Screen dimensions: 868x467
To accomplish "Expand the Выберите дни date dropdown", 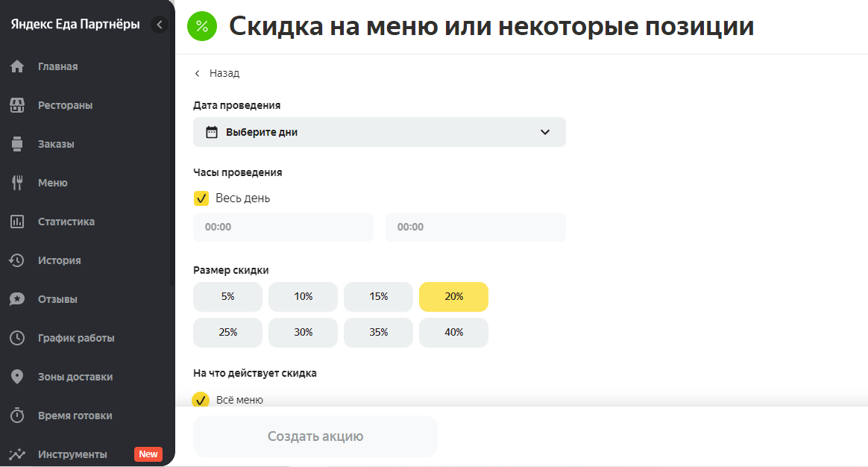I will 380,132.
